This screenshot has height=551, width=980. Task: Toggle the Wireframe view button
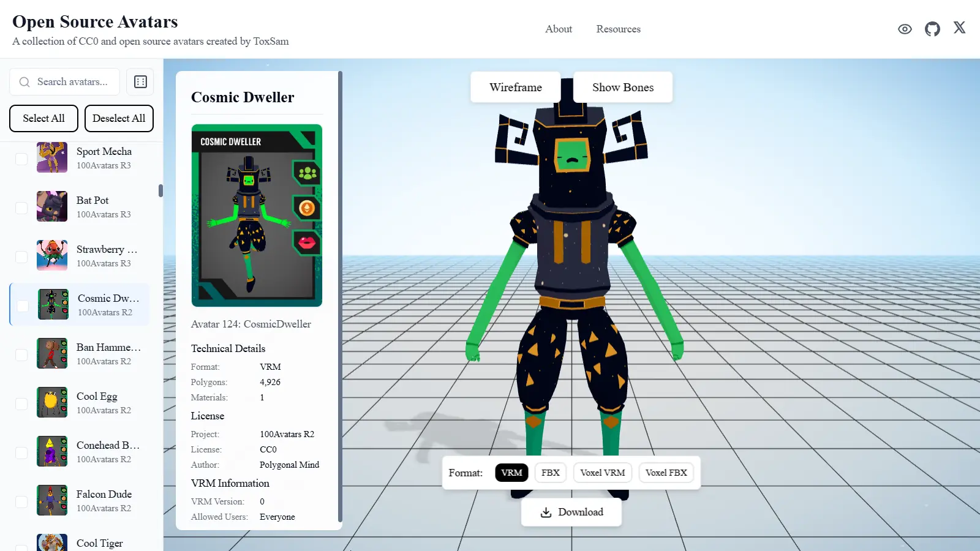pyautogui.click(x=516, y=87)
